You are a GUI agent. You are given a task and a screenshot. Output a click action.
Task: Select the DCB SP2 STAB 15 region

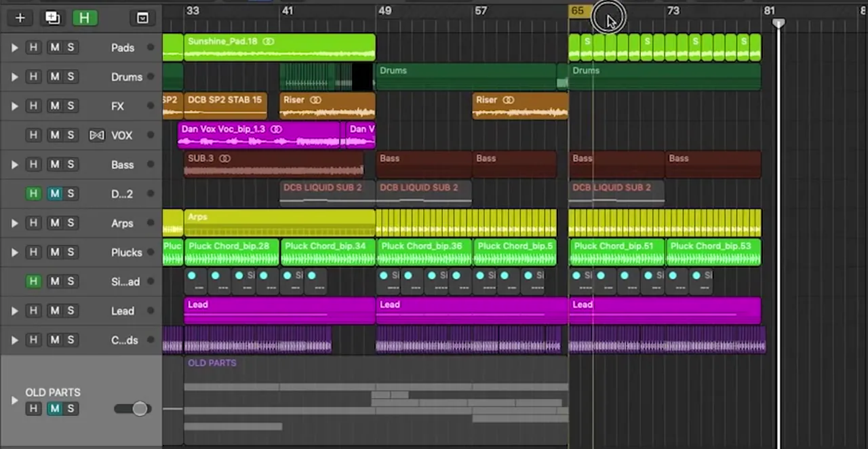pos(224,106)
